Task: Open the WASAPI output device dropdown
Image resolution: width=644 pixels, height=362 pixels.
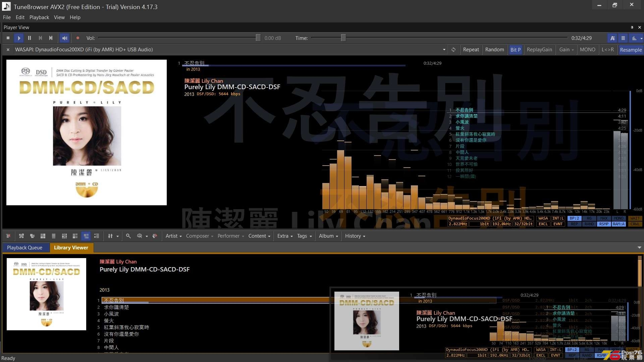Action: point(444,50)
